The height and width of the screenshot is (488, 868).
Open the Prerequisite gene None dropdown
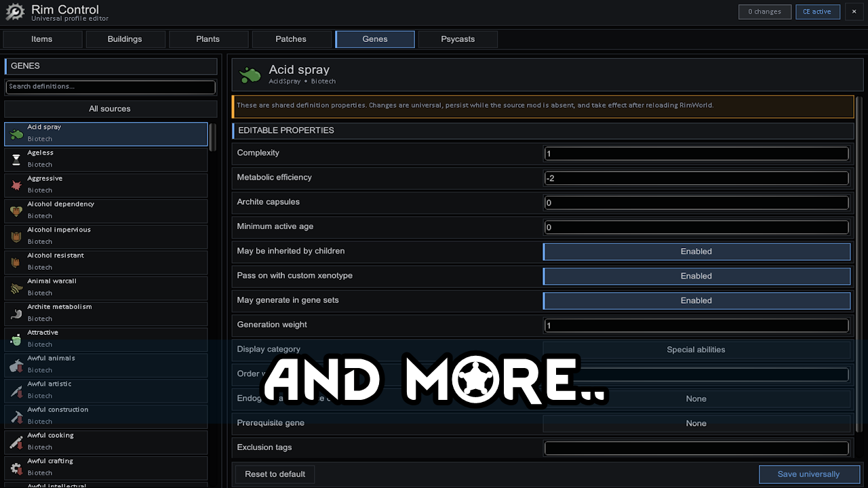pos(696,423)
